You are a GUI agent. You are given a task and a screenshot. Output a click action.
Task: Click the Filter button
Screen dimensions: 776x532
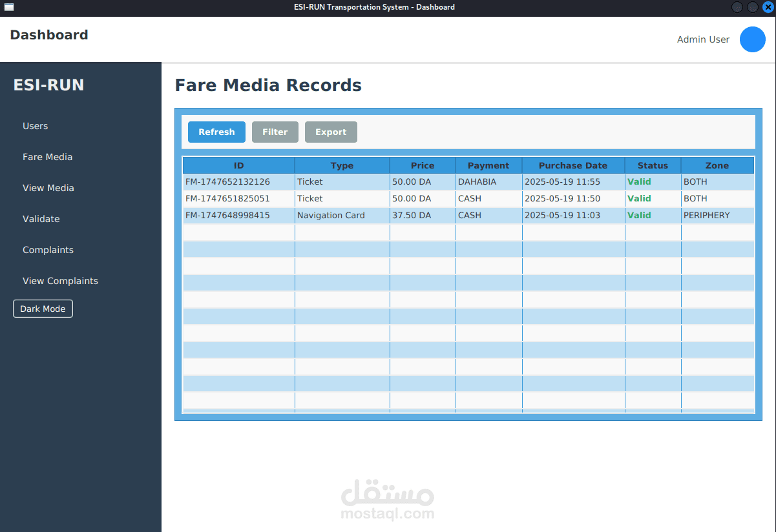point(275,132)
